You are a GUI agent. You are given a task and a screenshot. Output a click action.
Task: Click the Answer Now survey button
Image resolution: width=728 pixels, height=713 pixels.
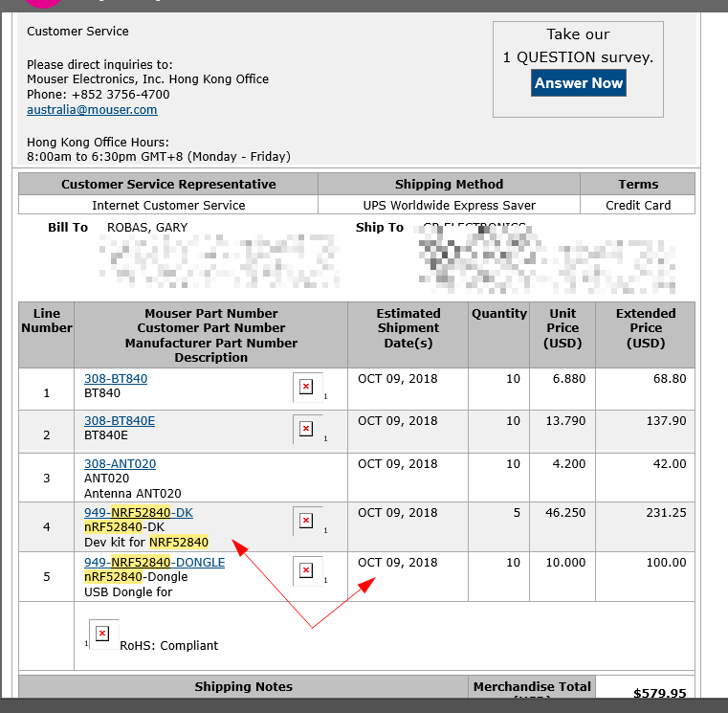pos(579,83)
